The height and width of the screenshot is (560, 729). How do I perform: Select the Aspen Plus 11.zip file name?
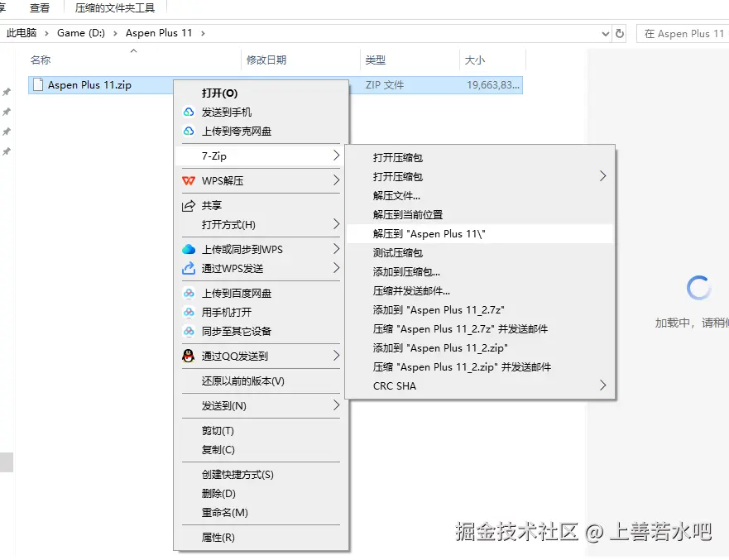coord(89,85)
